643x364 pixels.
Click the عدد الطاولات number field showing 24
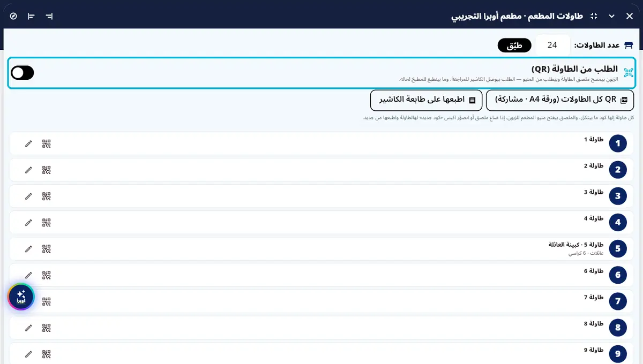[x=552, y=45]
